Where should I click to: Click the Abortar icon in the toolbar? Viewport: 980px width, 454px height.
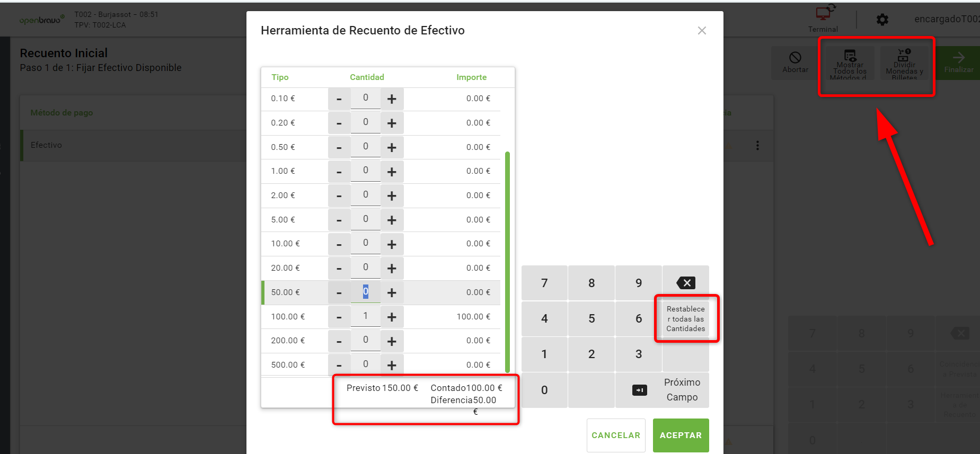pos(795,58)
